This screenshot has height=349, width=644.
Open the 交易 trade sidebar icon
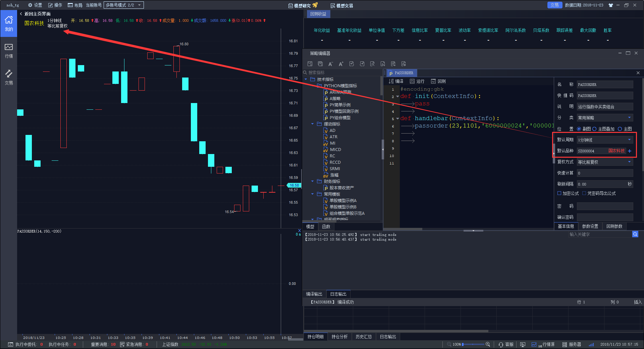(x=9, y=77)
